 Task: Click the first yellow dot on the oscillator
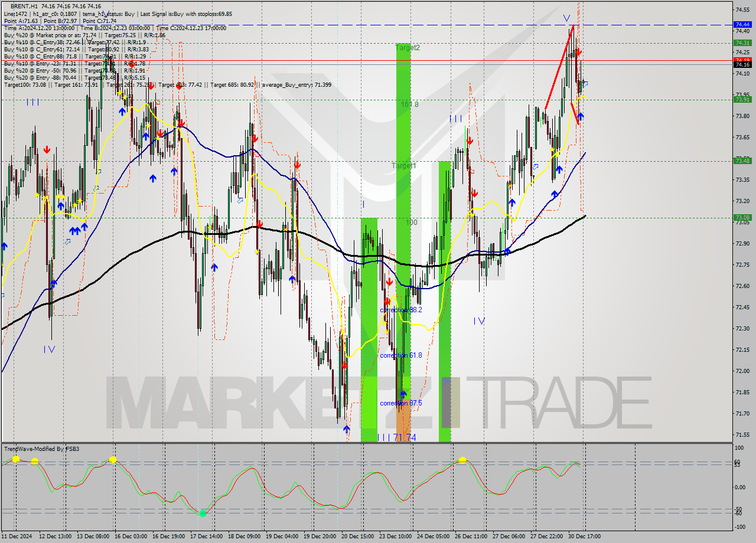pos(16,459)
